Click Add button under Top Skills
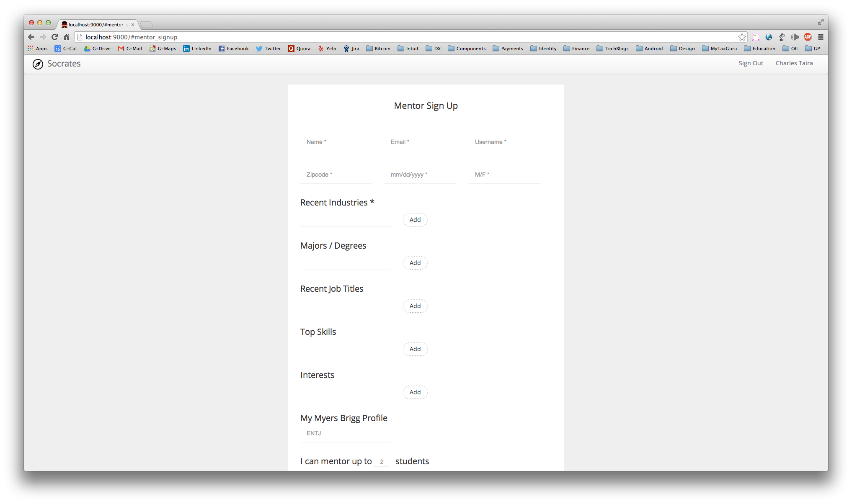852x504 pixels. (x=415, y=349)
